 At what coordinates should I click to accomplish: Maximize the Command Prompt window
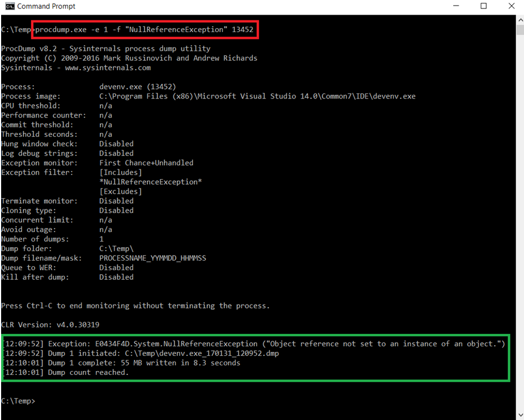coord(483,6)
